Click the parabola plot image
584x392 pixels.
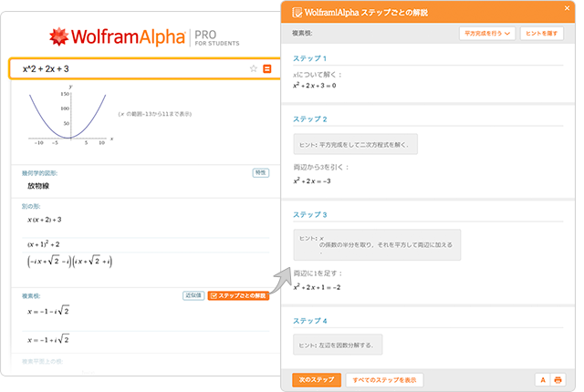coord(65,119)
